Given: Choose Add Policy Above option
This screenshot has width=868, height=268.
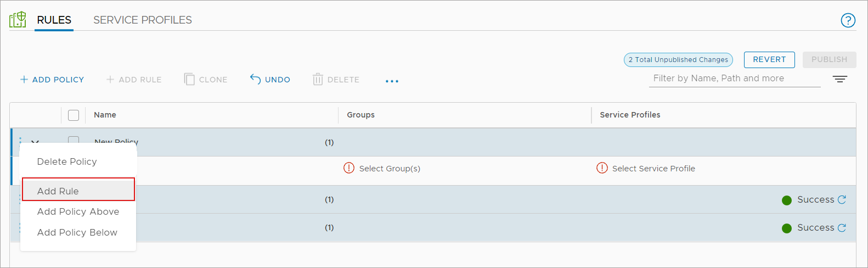Looking at the screenshot, I should pos(78,211).
